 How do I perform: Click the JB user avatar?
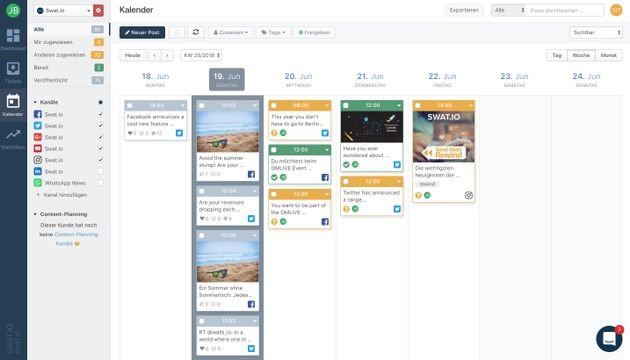pyautogui.click(x=13, y=10)
